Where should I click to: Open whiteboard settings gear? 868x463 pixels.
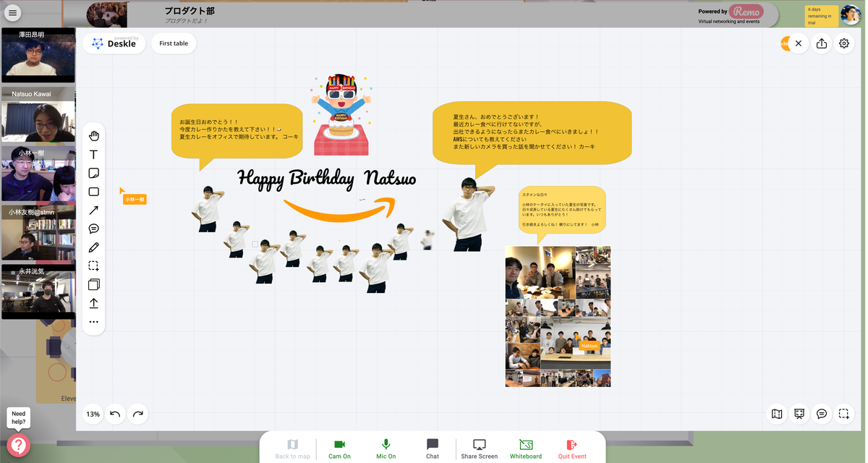pyautogui.click(x=844, y=43)
